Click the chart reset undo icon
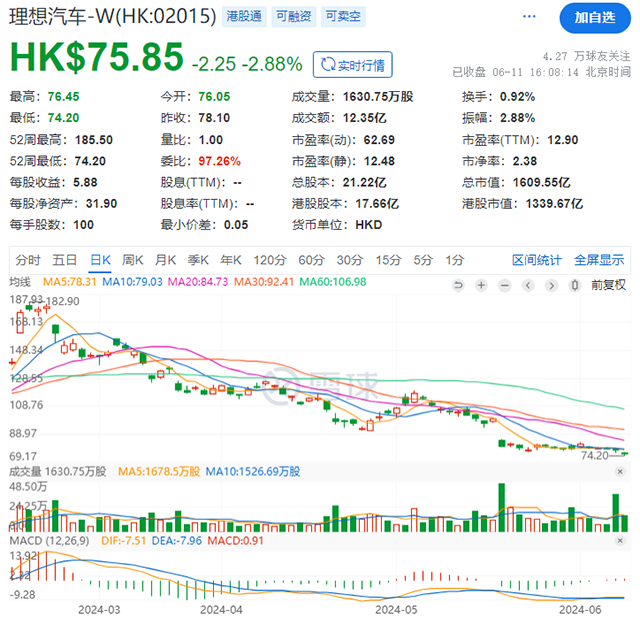This screenshot has width=640, height=618. click(458, 285)
